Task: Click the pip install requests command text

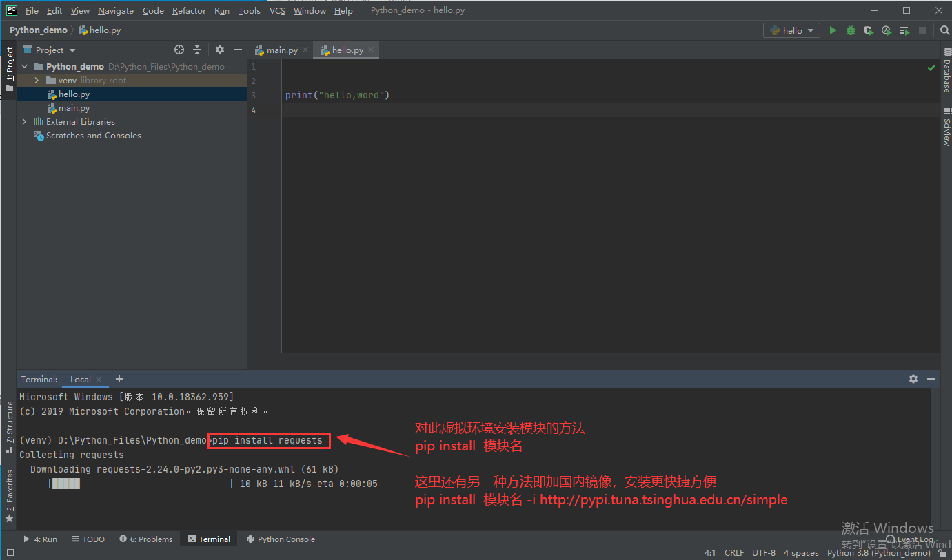Action: coord(267,440)
